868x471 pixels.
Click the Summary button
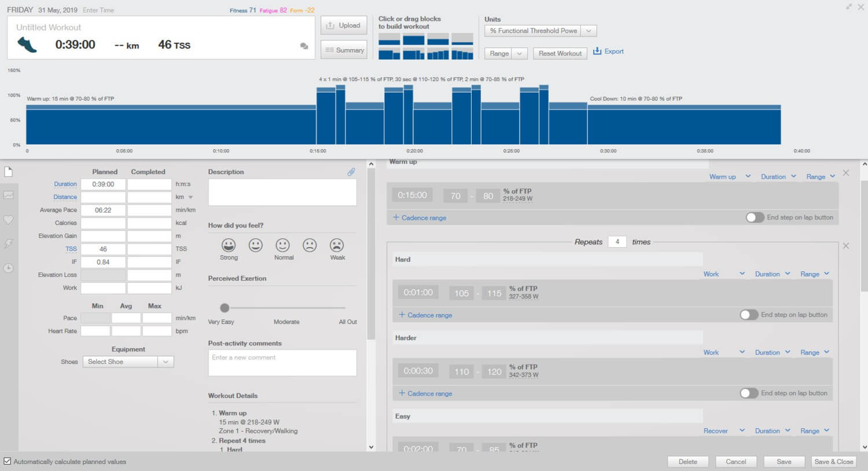[344, 50]
